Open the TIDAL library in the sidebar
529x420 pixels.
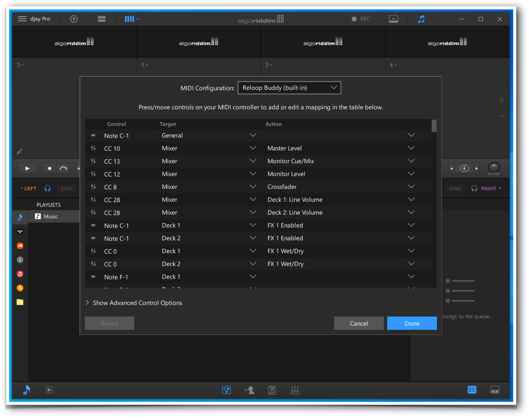(x=20, y=231)
